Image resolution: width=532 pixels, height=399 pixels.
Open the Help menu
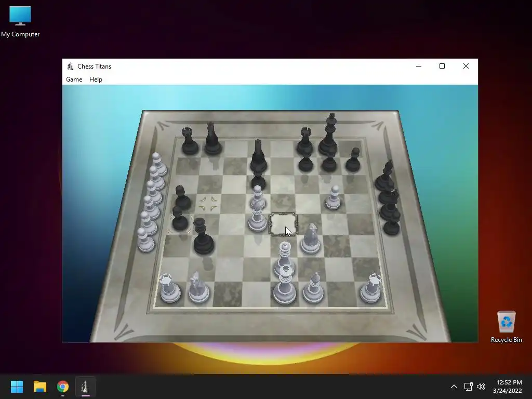(96, 79)
